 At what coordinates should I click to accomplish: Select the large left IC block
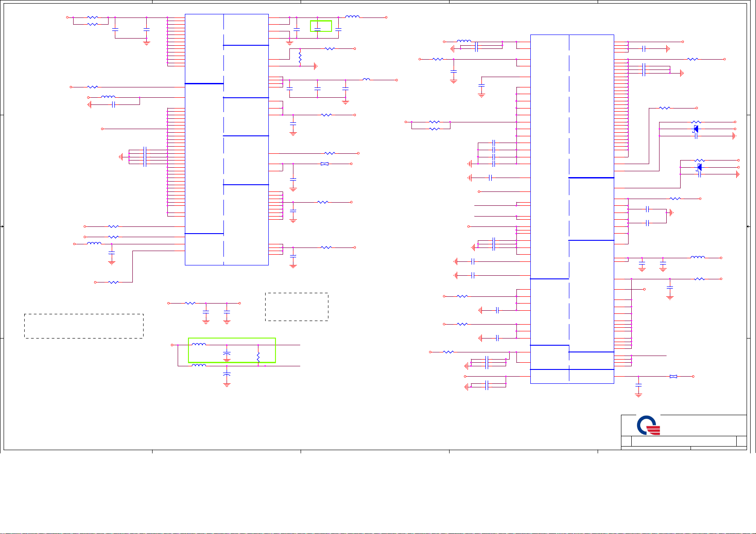pyautogui.click(x=227, y=139)
